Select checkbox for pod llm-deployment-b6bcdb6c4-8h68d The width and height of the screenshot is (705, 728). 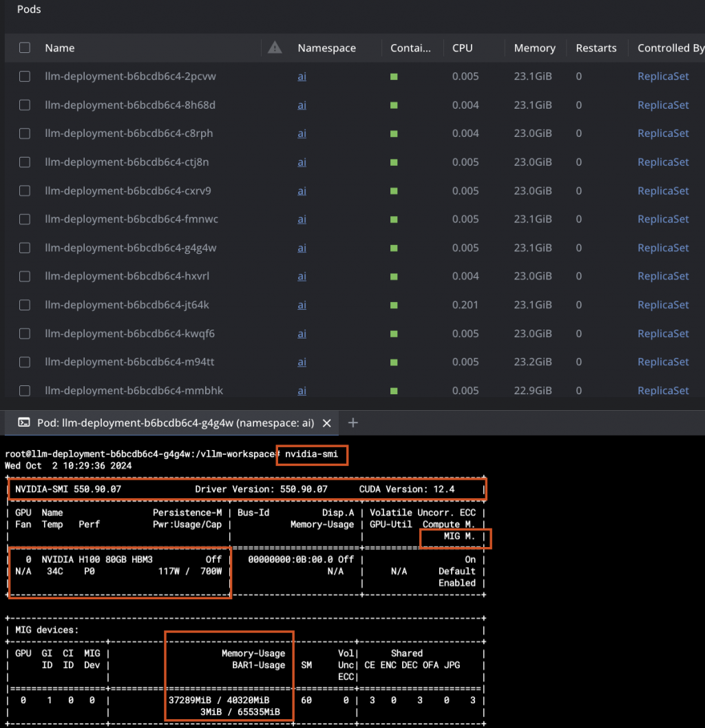[25, 105]
